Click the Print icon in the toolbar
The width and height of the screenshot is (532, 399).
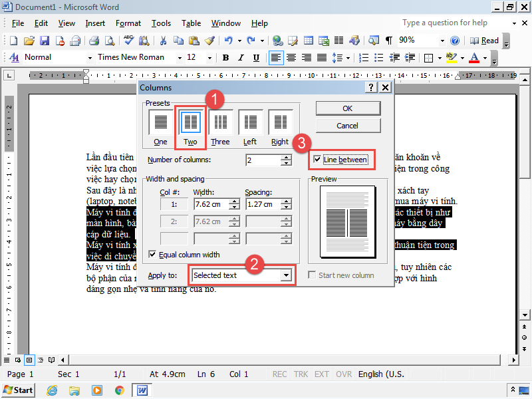(94, 41)
